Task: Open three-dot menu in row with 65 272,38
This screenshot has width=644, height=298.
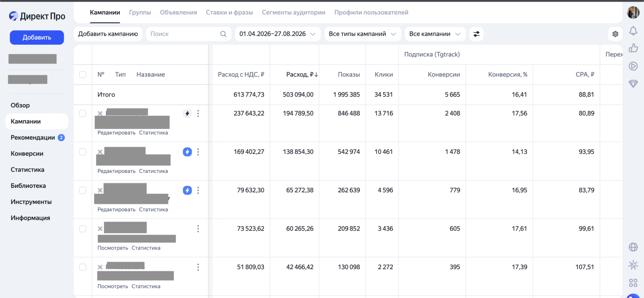Action: 198,190
